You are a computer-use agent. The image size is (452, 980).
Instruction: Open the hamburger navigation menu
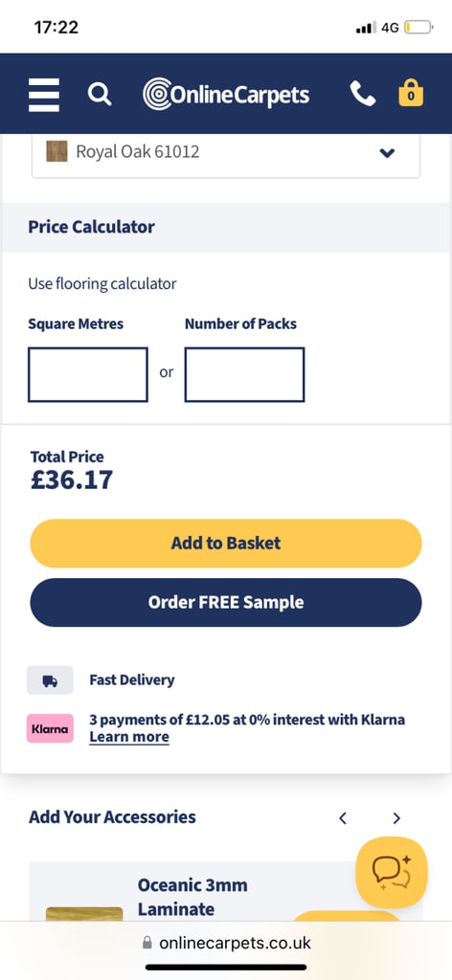(x=44, y=95)
